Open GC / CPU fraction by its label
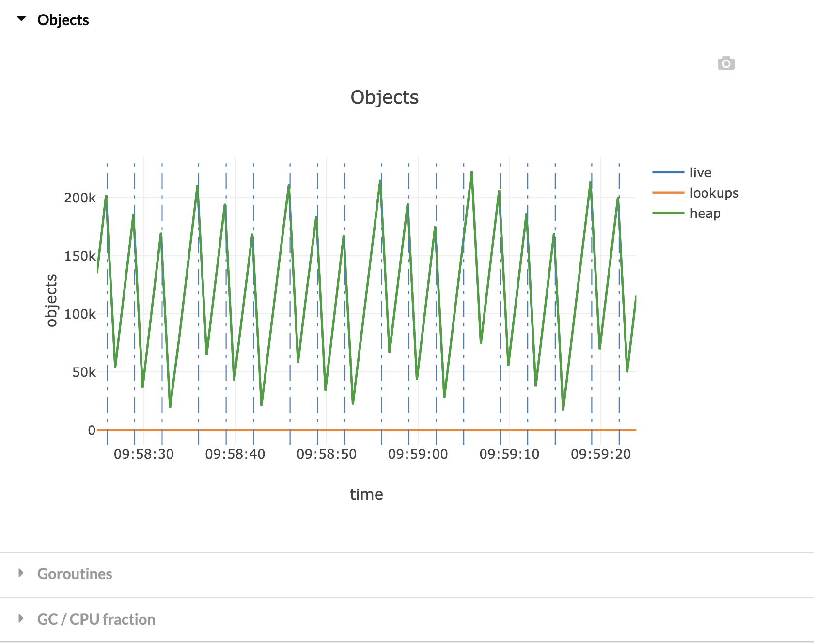Image resolution: width=814 pixels, height=644 pixels. (96, 619)
